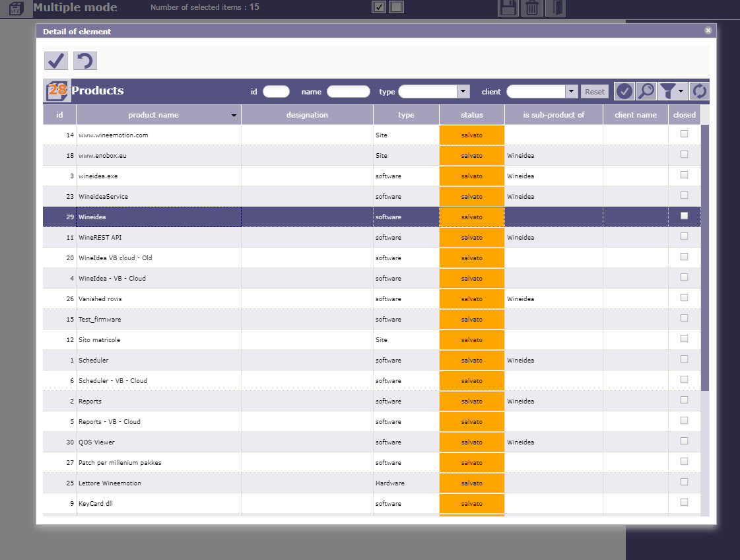Click the checkmark confirm icon in dialog
740x560 pixels.
pos(56,61)
